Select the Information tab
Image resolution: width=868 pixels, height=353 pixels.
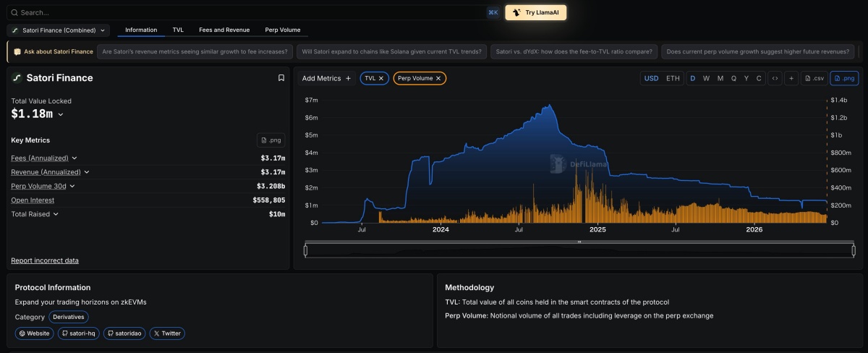[141, 30]
